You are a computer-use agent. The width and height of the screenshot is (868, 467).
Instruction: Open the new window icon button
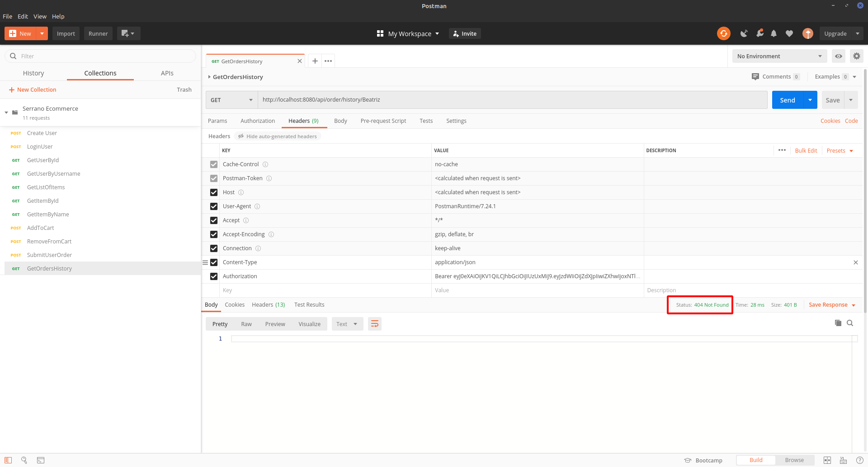(128, 33)
